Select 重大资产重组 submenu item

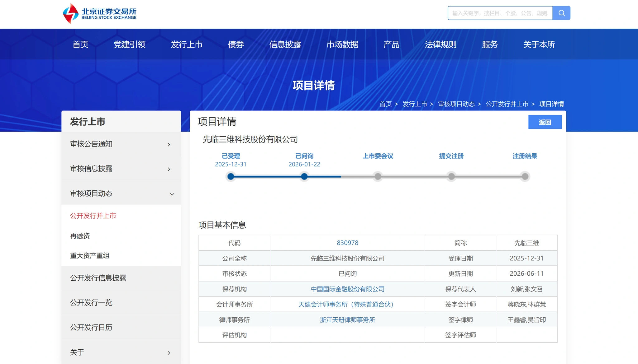[90, 256]
